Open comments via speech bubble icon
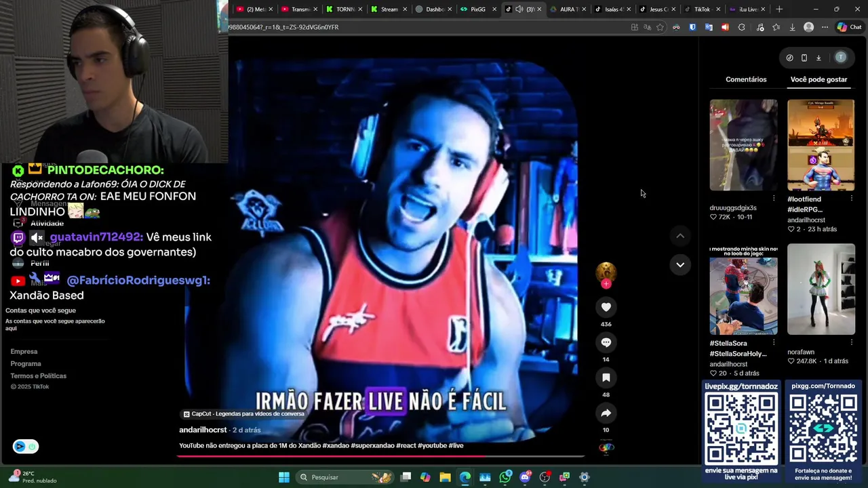The width and height of the screenshot is (868, 488). [x=606, y=342]
